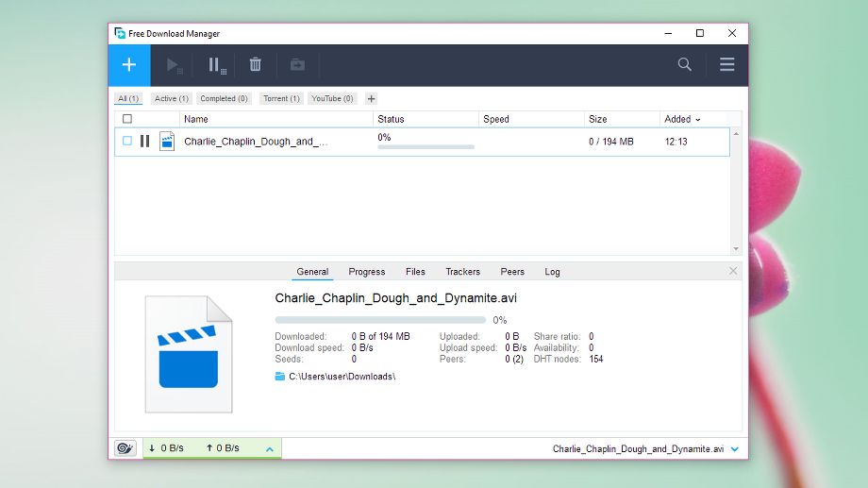868x488 pixels.
Task: Click the move to folder toolbar icon
Action: 297,65
